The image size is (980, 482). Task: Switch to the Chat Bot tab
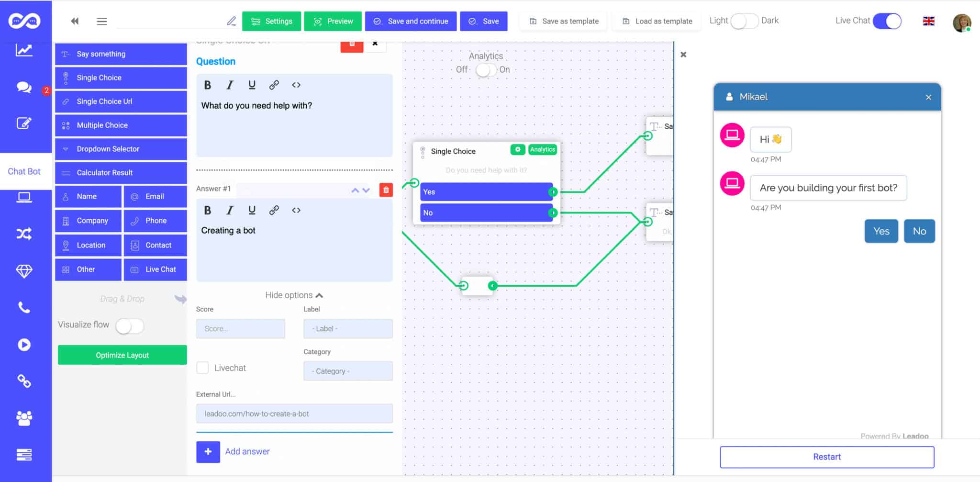pyautogui.click(x=25, y=171)
